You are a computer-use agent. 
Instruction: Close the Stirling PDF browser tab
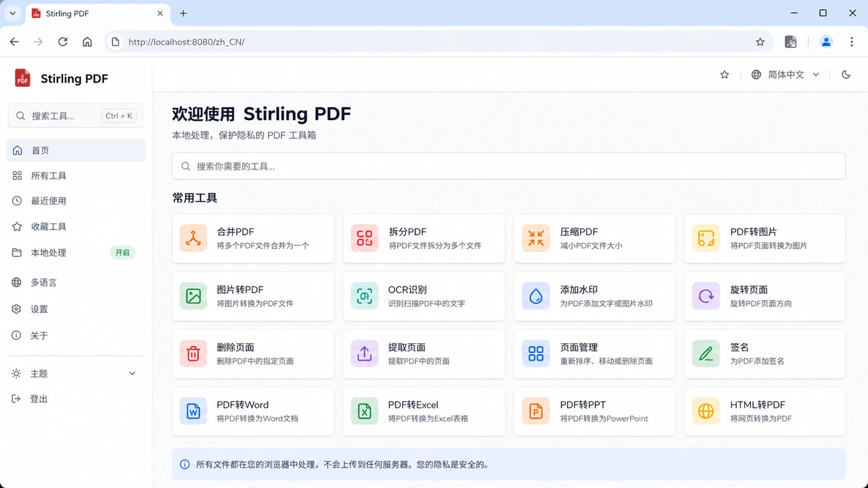tap(158, 14)
